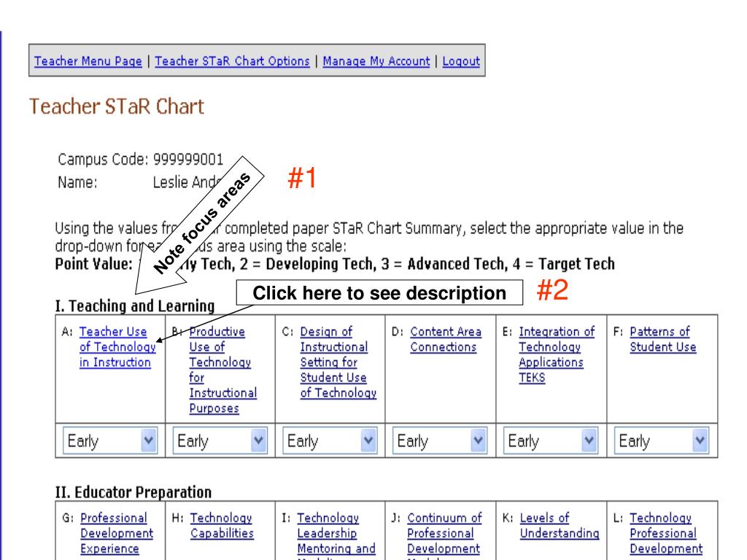Open Teacher Use of Technology in Instruction description
This screenshot has width=747, height=560.
click(117, 346)
